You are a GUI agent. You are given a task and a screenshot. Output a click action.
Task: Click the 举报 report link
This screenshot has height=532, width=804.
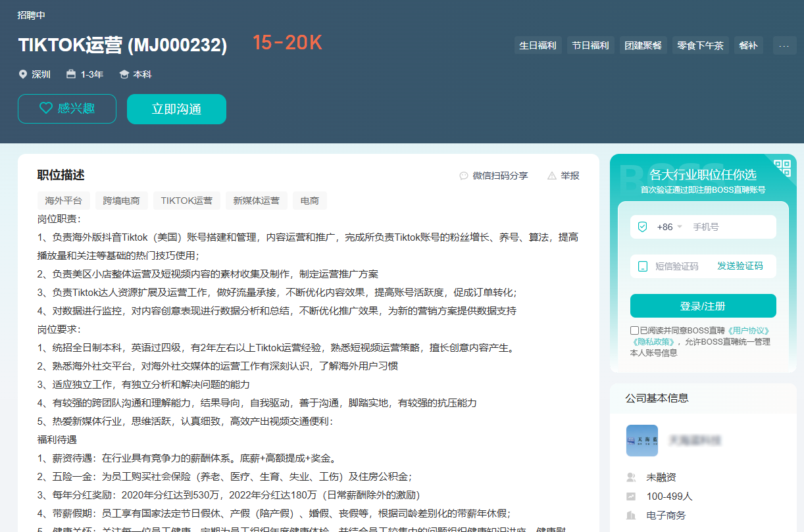pos(570,176)
